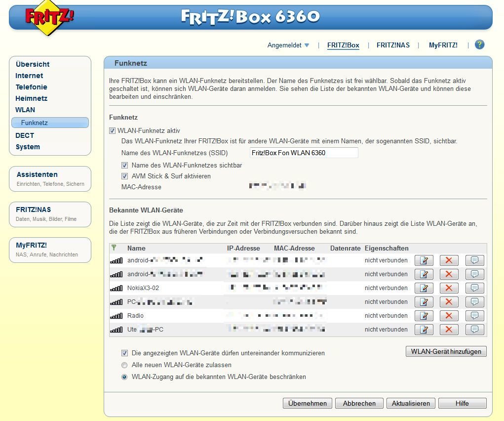
Task: Click the blue help question mark icon
Action: (479, 45)
